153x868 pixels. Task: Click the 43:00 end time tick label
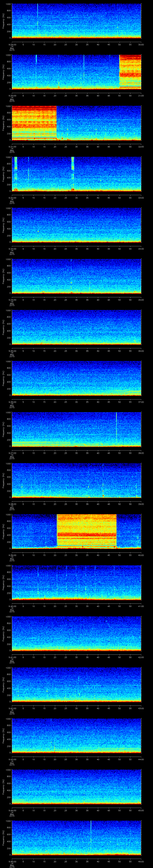(141, 708)
